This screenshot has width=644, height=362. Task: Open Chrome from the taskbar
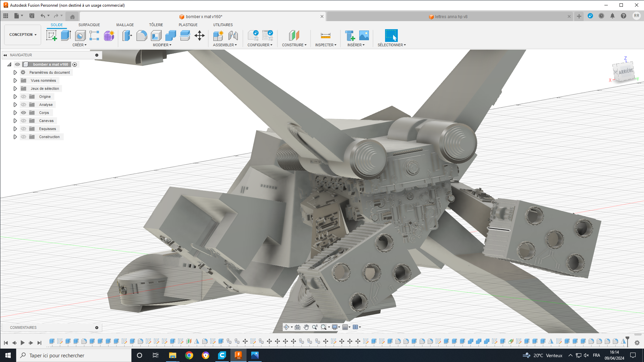tap(189, 355)
